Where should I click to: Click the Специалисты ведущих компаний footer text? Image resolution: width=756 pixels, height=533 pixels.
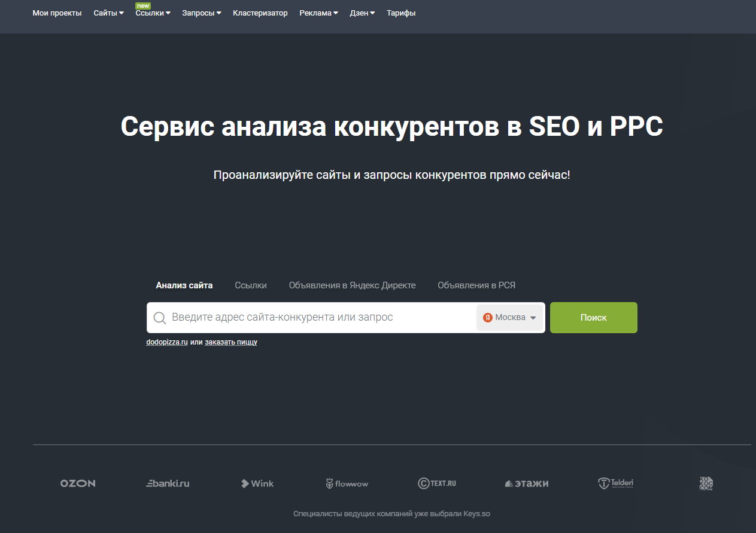[391, 514]
